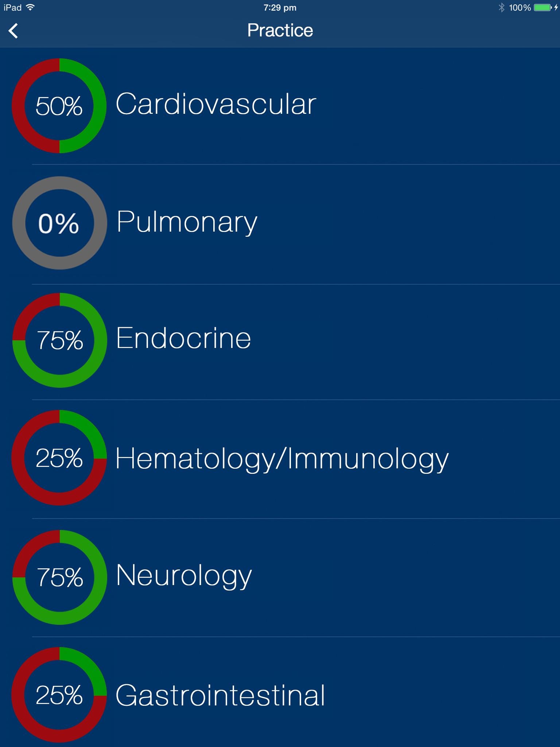The image size is (560, 747).
Task: Tap the Gastrointestinal 25% progress ring
Action: click(59, 695)
